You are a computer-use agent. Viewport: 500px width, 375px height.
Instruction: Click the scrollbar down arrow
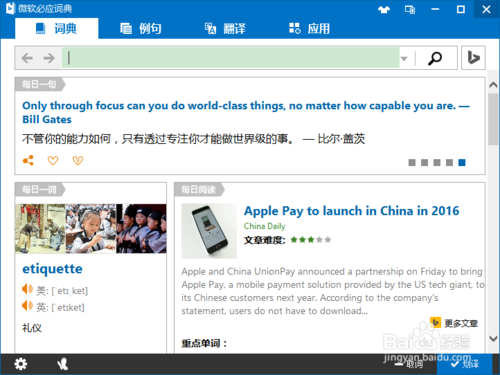pyautogui.click(x=493, y=338)
